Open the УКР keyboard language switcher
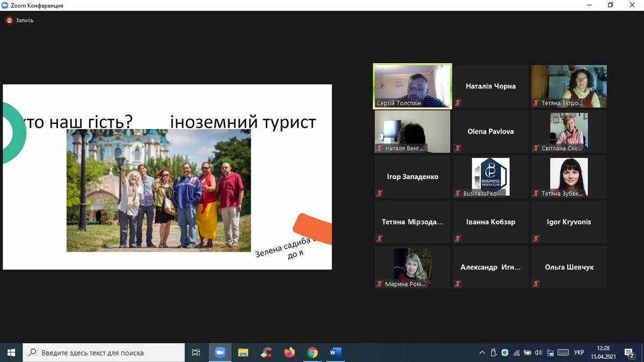Screen dimensions: 644x362 coord(579,352)
